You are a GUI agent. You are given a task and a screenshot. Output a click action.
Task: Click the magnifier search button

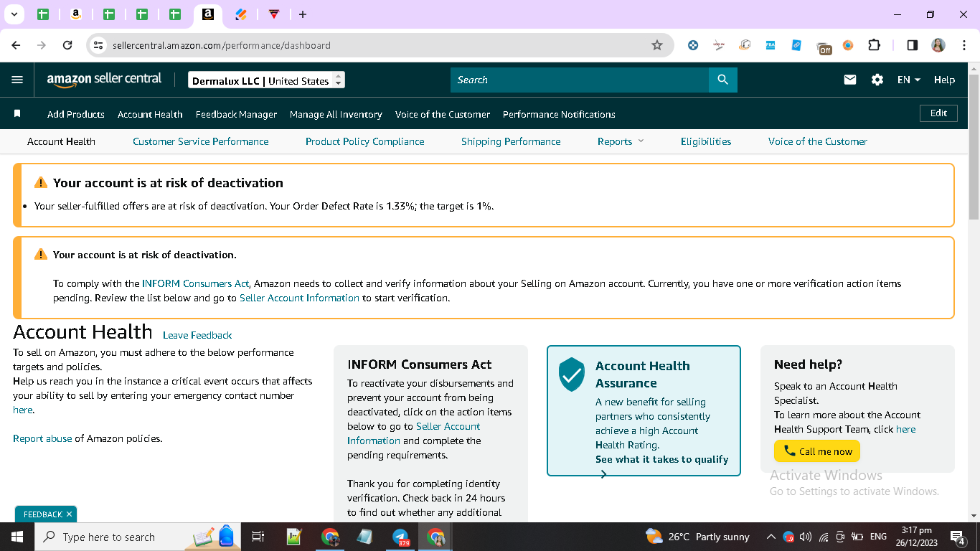(722, 80)
